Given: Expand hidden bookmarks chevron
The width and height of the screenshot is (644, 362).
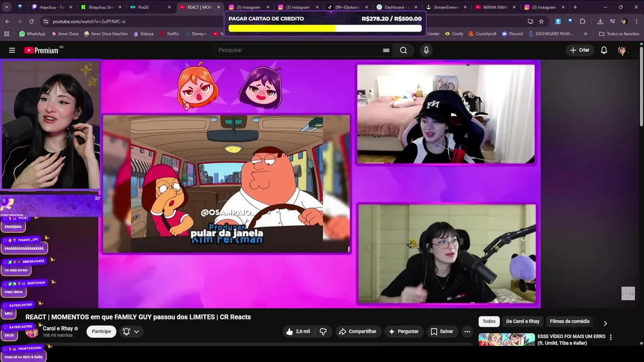Looking at the screenshot, I should coord(585,34).
